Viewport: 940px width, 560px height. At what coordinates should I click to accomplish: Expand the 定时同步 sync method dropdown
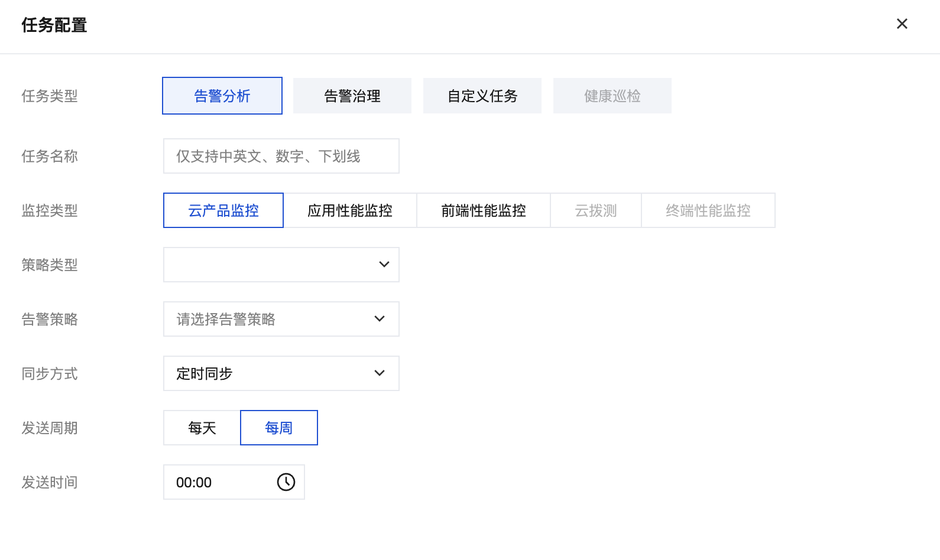coord(272,373)
